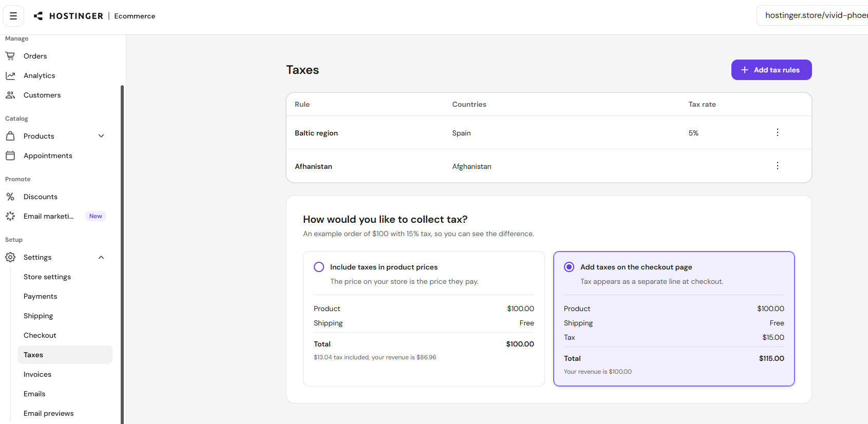This screenshot has width=868, height=424.
Task: Select Include taxes in product prices
Action: point(319,267)
